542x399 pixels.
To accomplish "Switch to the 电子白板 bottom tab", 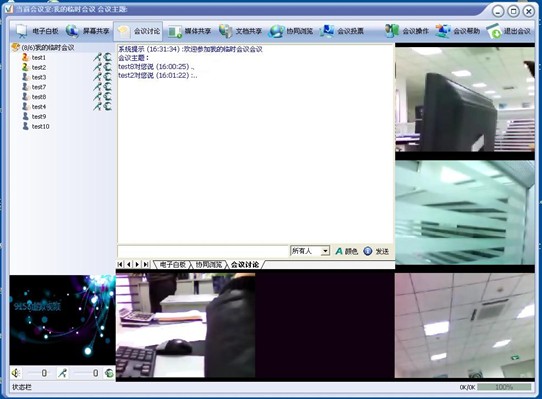I will (172, 265).
